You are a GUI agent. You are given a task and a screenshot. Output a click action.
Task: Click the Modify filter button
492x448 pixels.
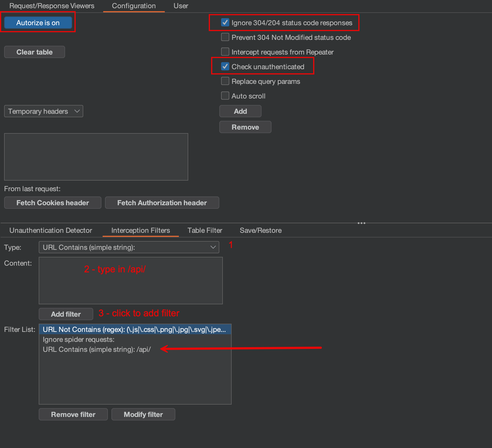143,414
